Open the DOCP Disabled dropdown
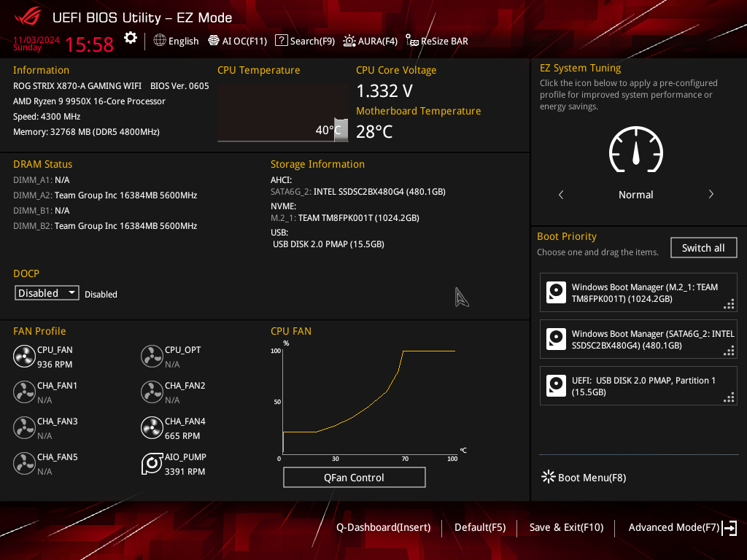Screen dimensions: 747x560 click(x=47, y=293)
